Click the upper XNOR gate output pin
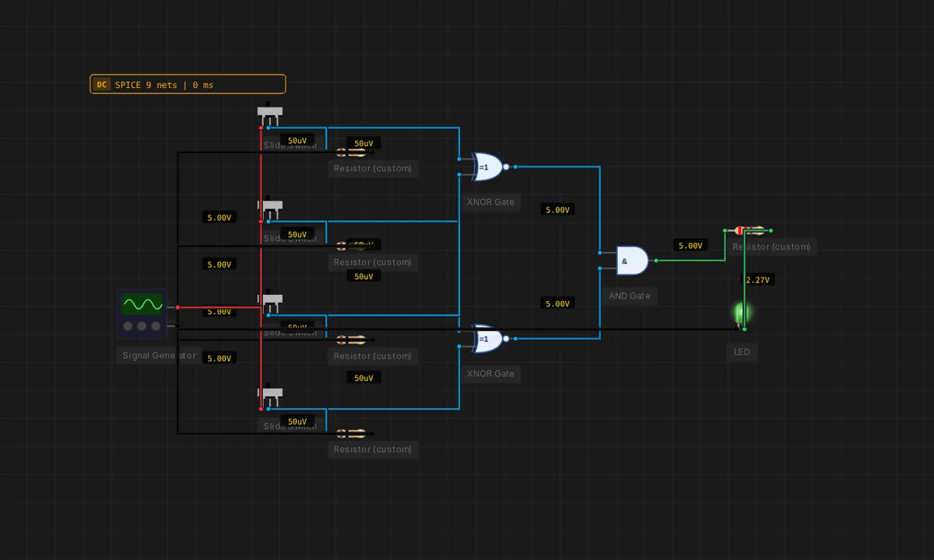The height and width of the screenshot is (560, 934). click(514, 166)
